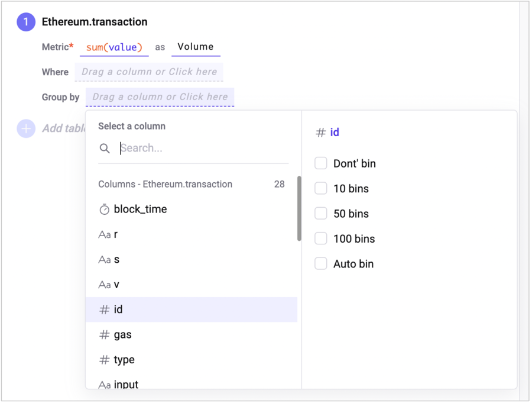This screenshot has width=532, height=403.
Task: Tick the Auto bin checkbox
Action: (x=321, y=264)
